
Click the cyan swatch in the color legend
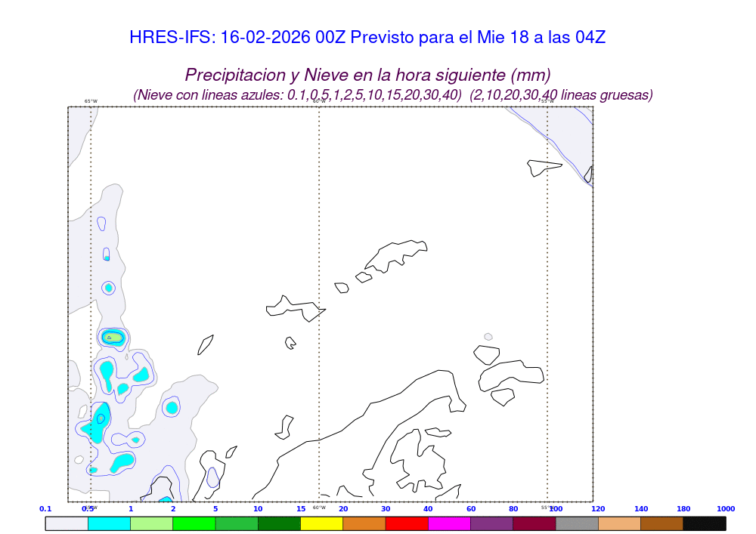[109, 523]
